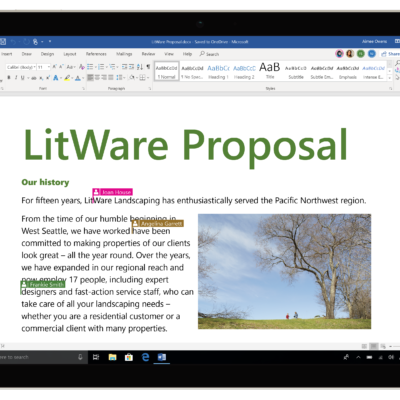This screenshot has width=400, height=400.
Task: Open the Insert tab
Action: (7, 54)
